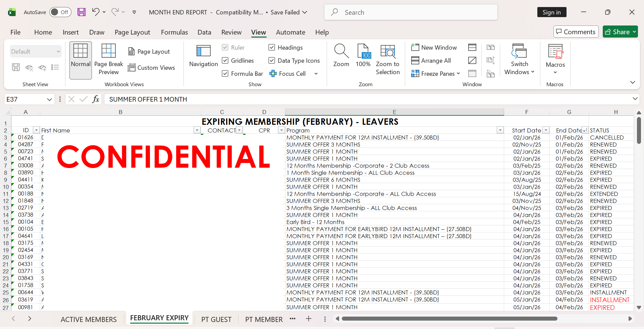Switch to the Formulas ribbon tab
Viewport: 644px width, 329px height.
[x=174, y=32]
